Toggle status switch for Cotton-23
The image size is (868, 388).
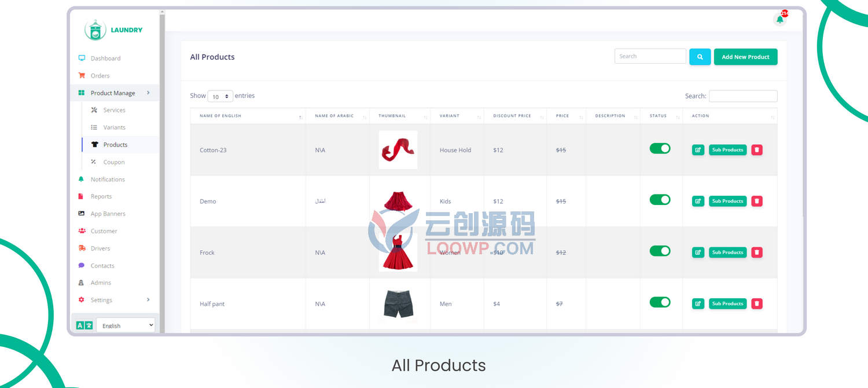[x=660, y=148]
